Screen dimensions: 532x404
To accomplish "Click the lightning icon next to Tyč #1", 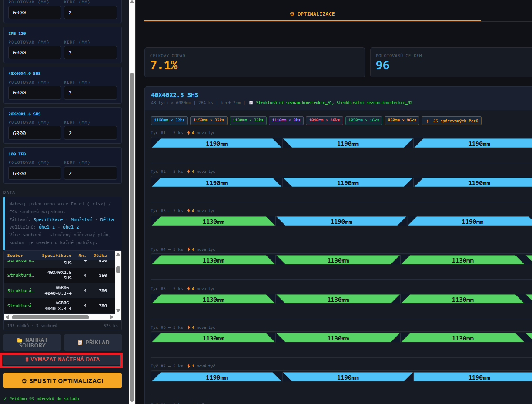I will [x=188, y=133].
